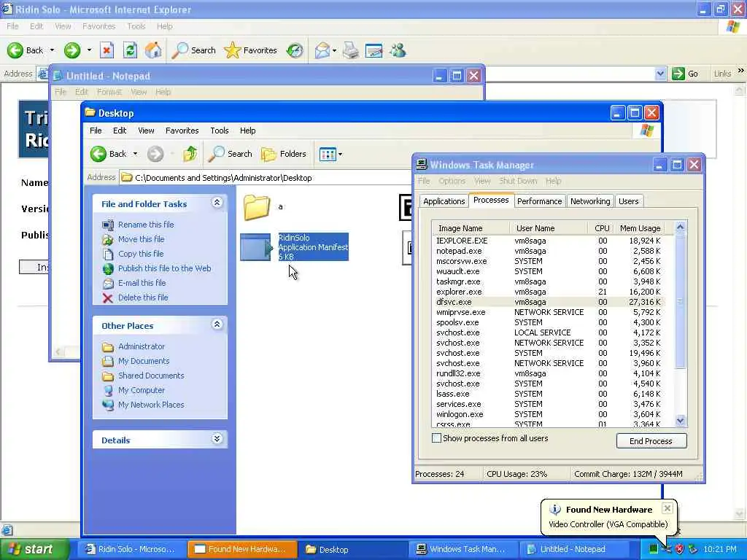Click Print icon in Internet Explorer toolbar

351,50
